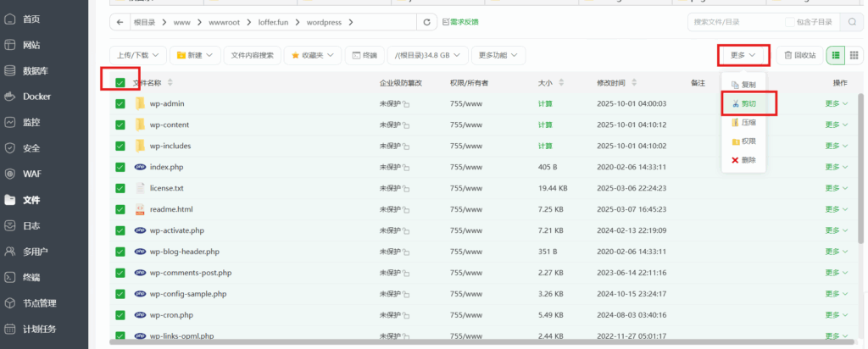Image resolution: width=868 pixels, height=349 pixels.
Task: Click 计算 size link for wp-admin
Action: [545, 103]
